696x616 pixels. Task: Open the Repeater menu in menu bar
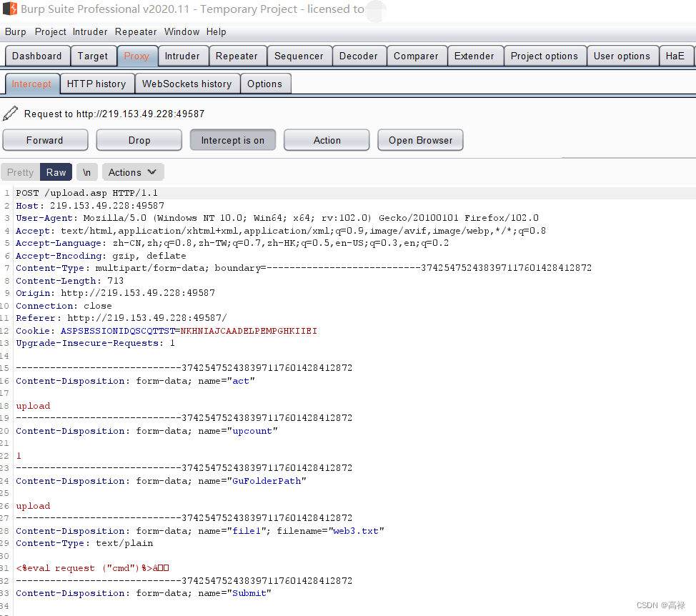(x=136, y=32)
